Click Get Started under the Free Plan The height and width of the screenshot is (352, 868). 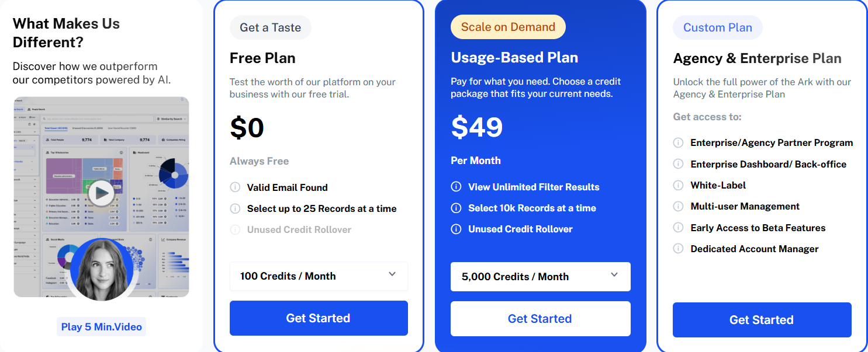[x=319, y=318]
